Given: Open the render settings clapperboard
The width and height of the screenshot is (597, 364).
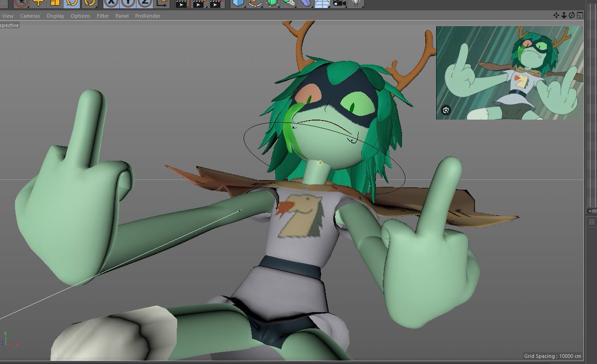Looking at the screenshot, I should pos(215,3).
